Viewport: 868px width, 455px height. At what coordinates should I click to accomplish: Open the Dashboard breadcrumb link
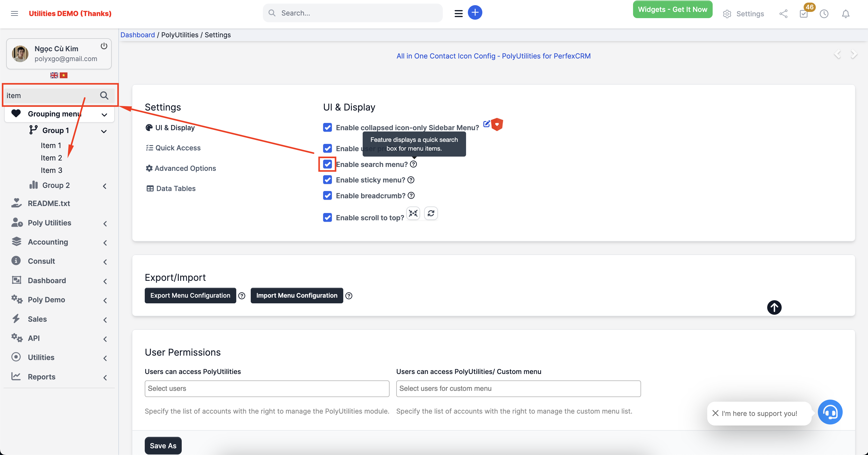138,35
